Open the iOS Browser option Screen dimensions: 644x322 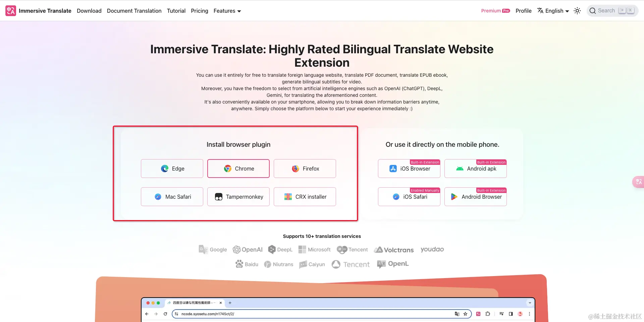[x=409, y=169]
